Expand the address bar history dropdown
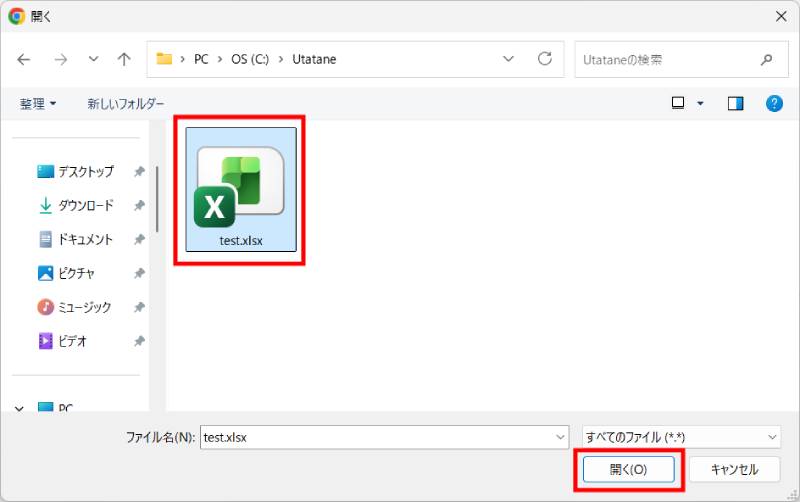This screenshot has height=502, width=800. click(x=508, y=59)
